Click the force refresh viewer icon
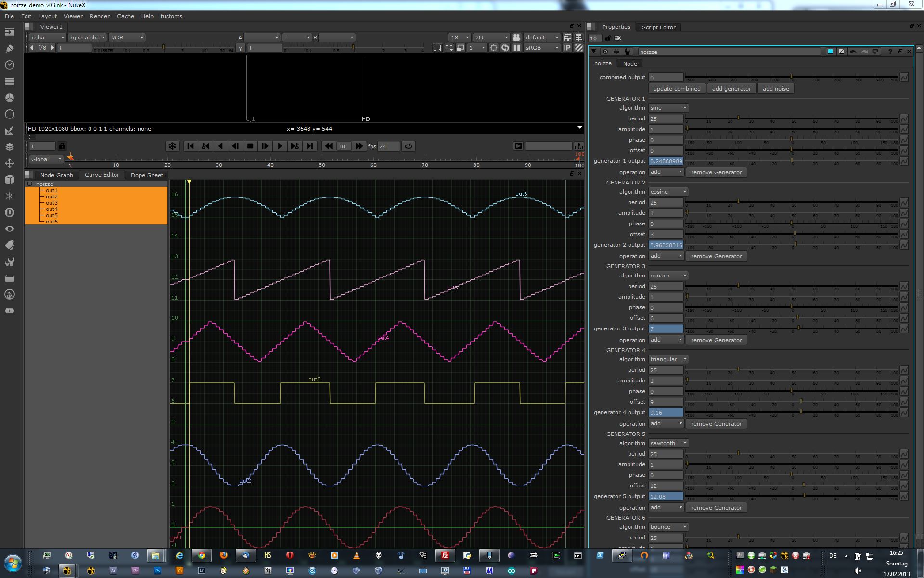The height and width of the screenshot is (578, 924). pos(505,48)
